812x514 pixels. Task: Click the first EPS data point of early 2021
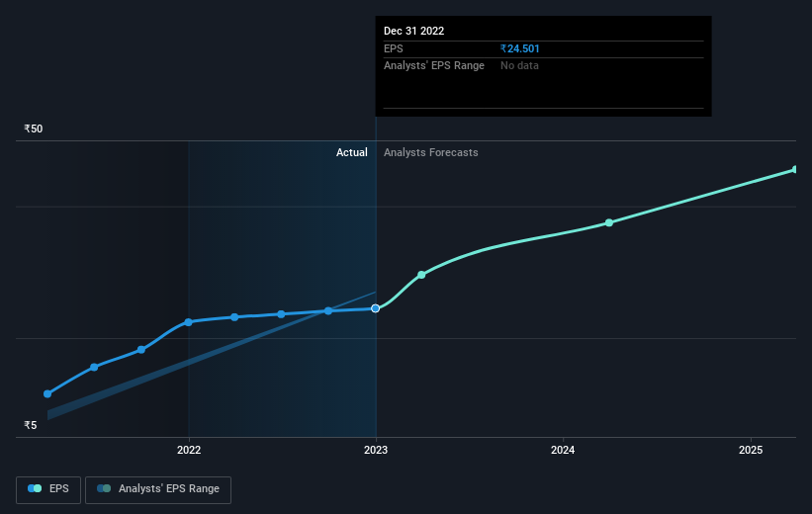point(47,394)
